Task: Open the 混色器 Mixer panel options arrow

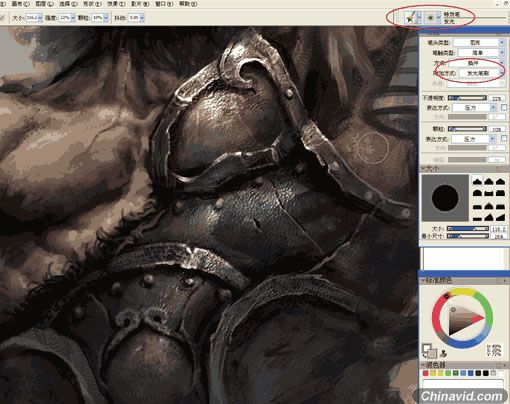Action: (506, 365)
